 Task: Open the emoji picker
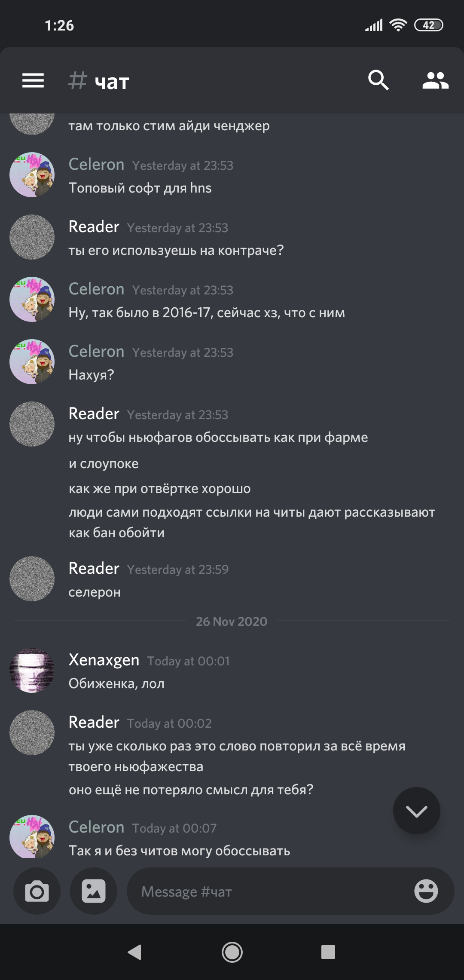coord(426,891)
